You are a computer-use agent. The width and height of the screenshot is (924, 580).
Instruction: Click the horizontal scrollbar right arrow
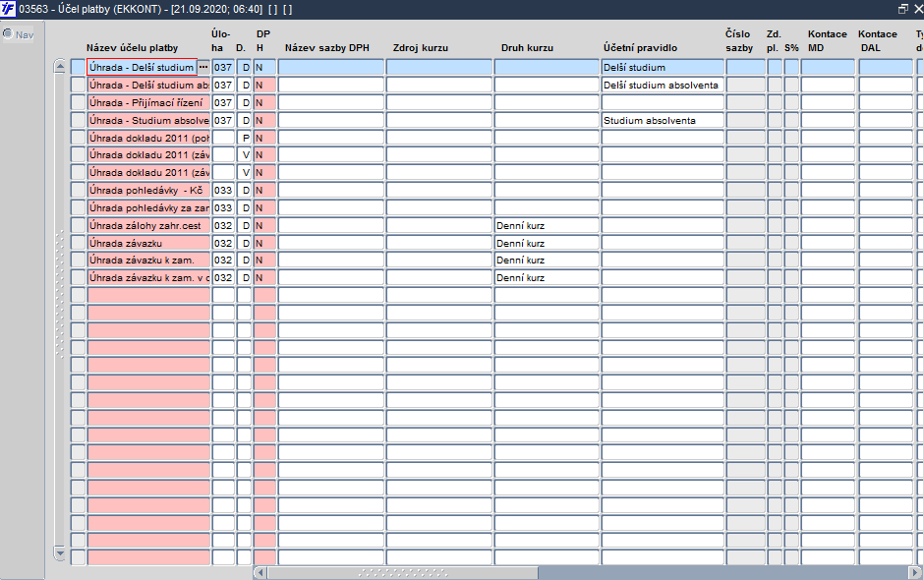click(916, 572)
